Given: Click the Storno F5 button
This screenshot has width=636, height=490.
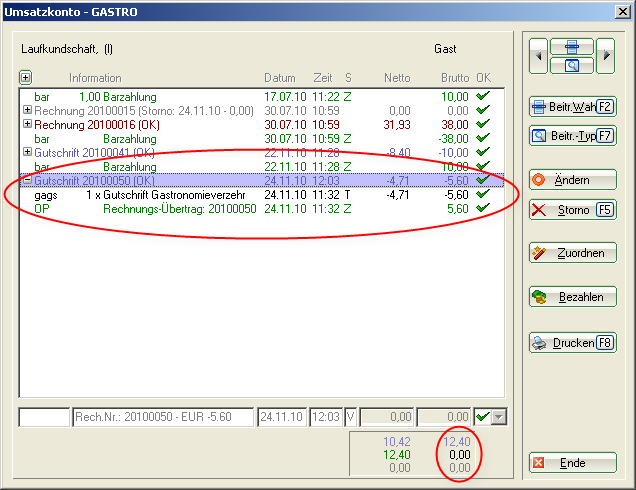Looking at the screenshot, I should (x=573, y=210).
